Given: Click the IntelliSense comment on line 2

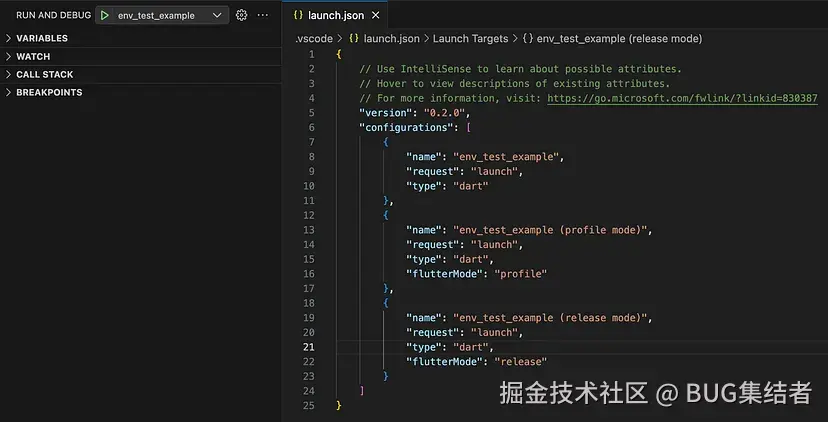Looking at the screenshot, I should pyautogui.click(x=521, y=69).
